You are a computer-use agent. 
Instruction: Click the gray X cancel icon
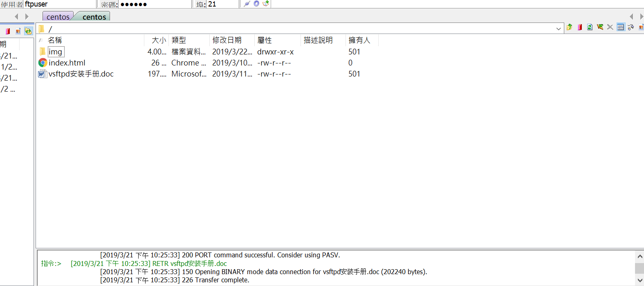pyautogui.click(x=610, y=27)
